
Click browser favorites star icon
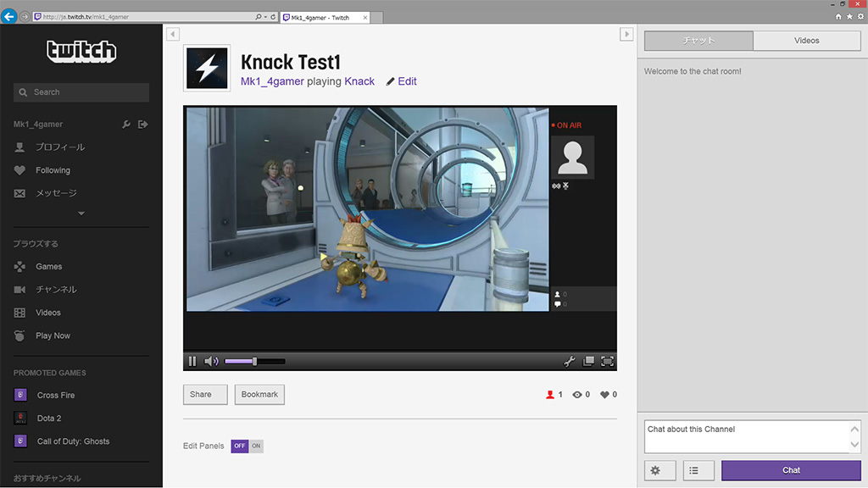tap(849, 17)
